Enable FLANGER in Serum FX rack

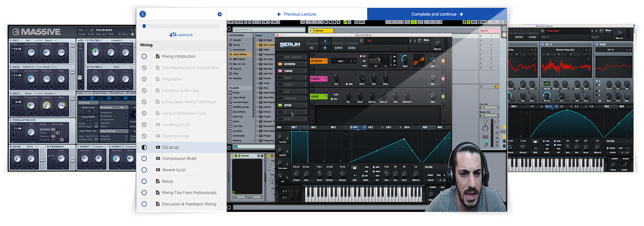[x=279, y=71]
